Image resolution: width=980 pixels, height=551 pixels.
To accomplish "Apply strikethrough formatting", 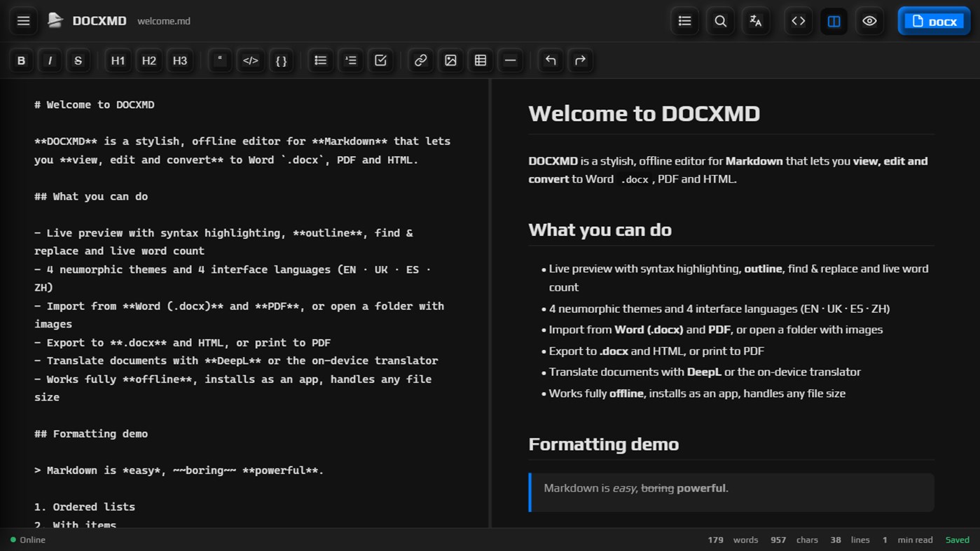I will [78, 60].
